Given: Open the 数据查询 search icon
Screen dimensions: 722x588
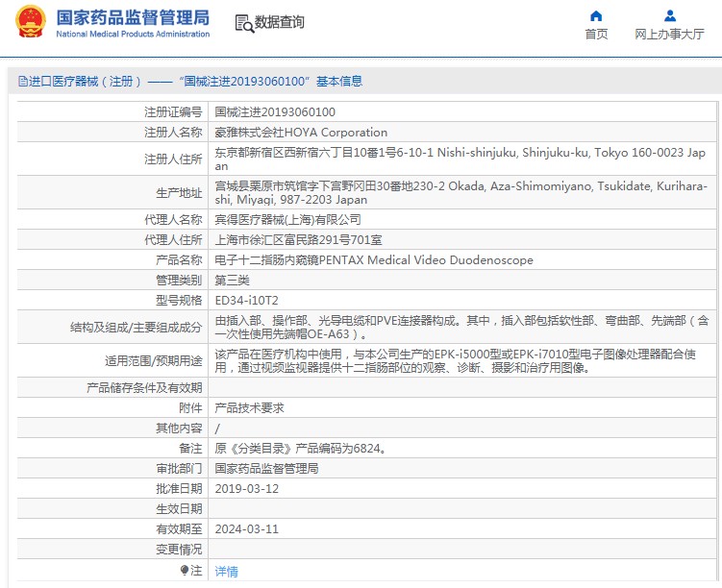Looking at the screenshot, I should (x=244, y=23).
